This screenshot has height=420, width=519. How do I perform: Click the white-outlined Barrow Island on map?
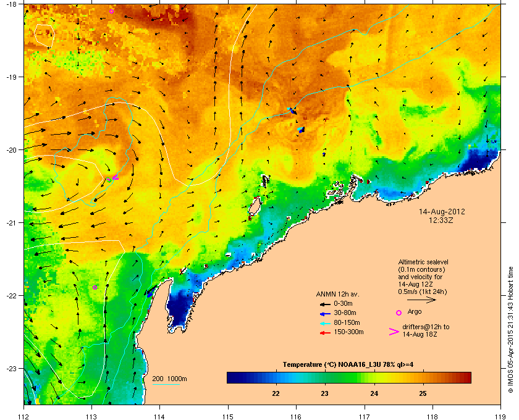pos(254,206)
